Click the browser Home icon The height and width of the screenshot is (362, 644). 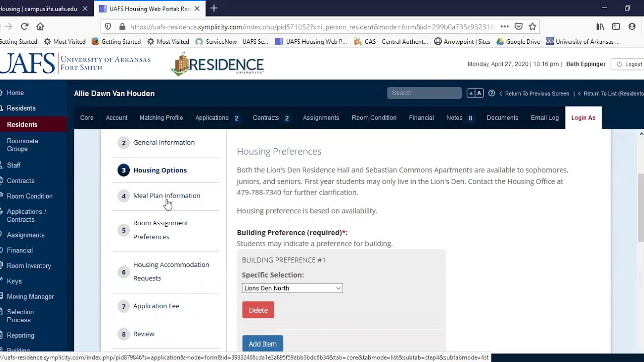click(x=40, y=27)
